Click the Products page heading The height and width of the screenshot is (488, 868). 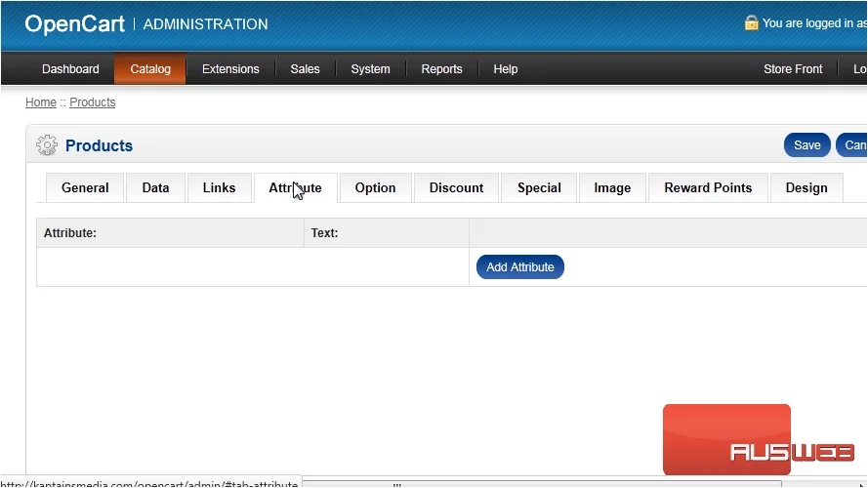[99, 145]
